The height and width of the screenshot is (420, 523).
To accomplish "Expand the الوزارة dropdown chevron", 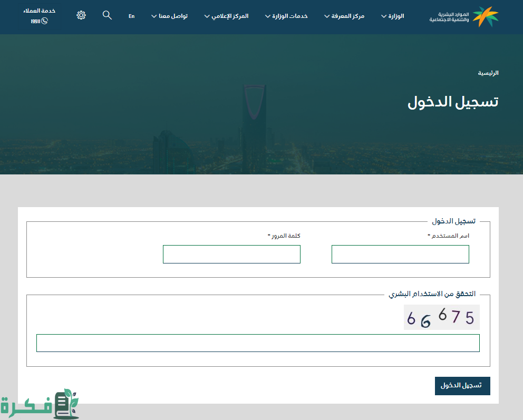I will pyautogui.click(x=383, y=16).
